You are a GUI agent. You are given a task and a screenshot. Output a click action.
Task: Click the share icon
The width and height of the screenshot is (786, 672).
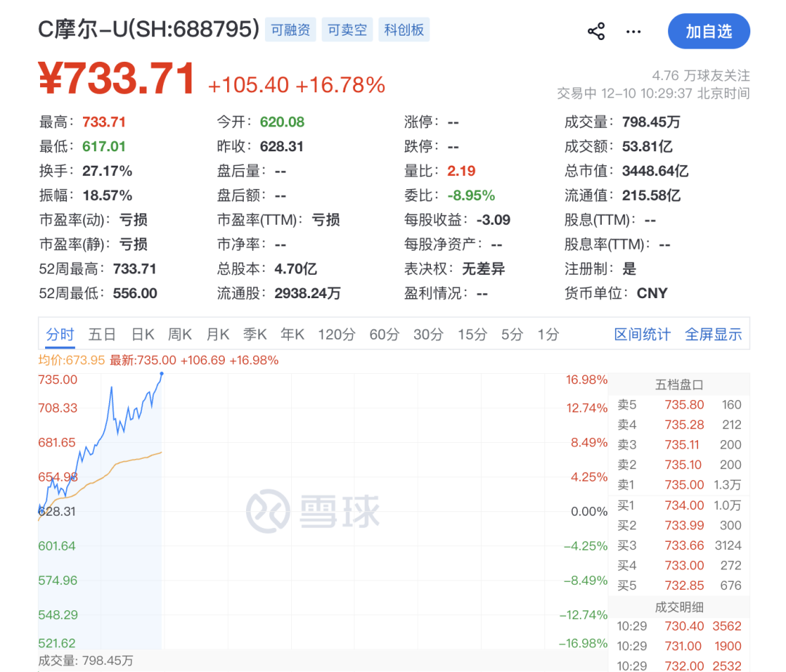click(595, 31)
